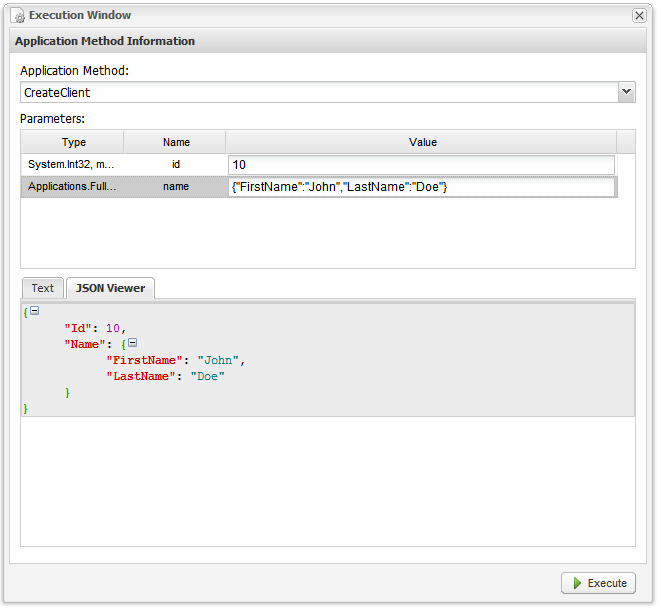Click the name parameter name cell
The height and width of the screenshot is (609, 661).
pyautogui.click(x=176, y=187)
